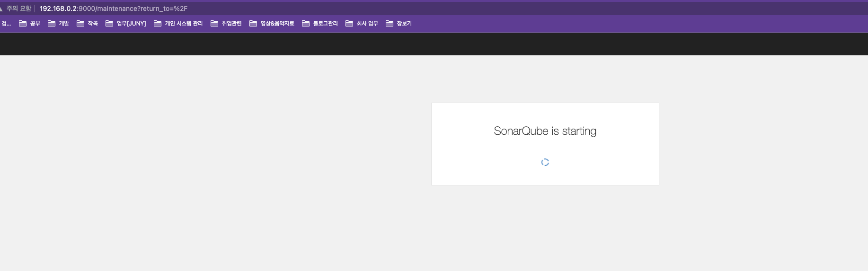The image size is (868, 271).
Task: Click the "SonarQube is starting" message text
Action: pyautogui.click(x=545, y=131)
